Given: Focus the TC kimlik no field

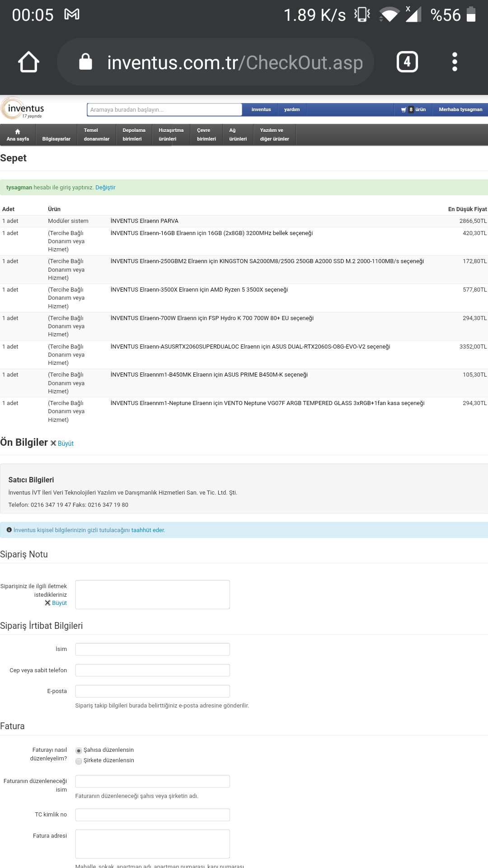Looking at the screenshot, I should pyautogui.click(x=153, y=815).
